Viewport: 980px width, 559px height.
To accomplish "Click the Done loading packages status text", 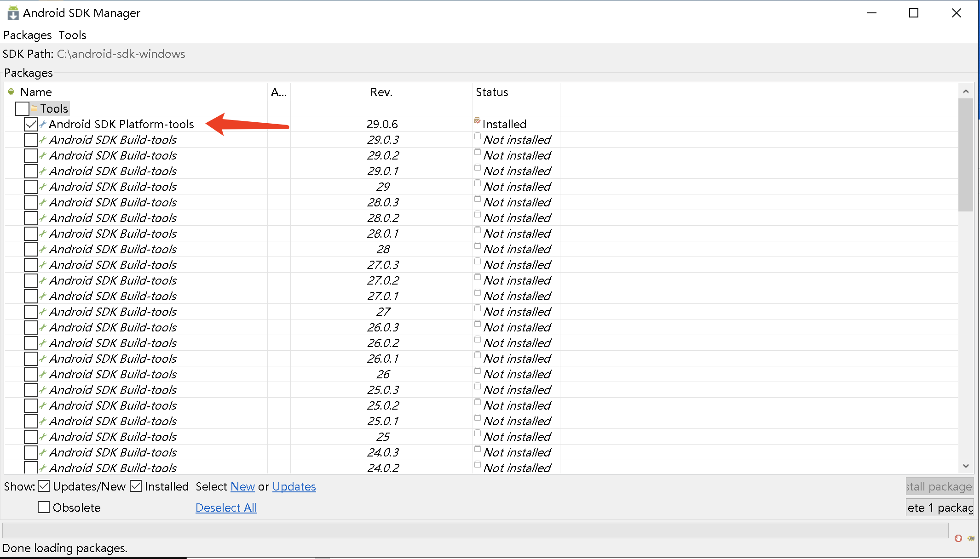I will point(65,548).
